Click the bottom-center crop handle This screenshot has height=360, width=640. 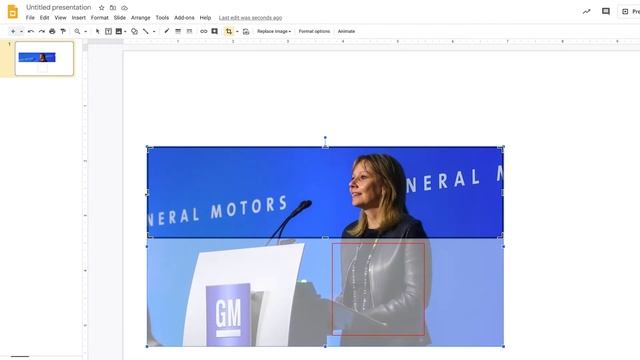[x=325, y=238]
